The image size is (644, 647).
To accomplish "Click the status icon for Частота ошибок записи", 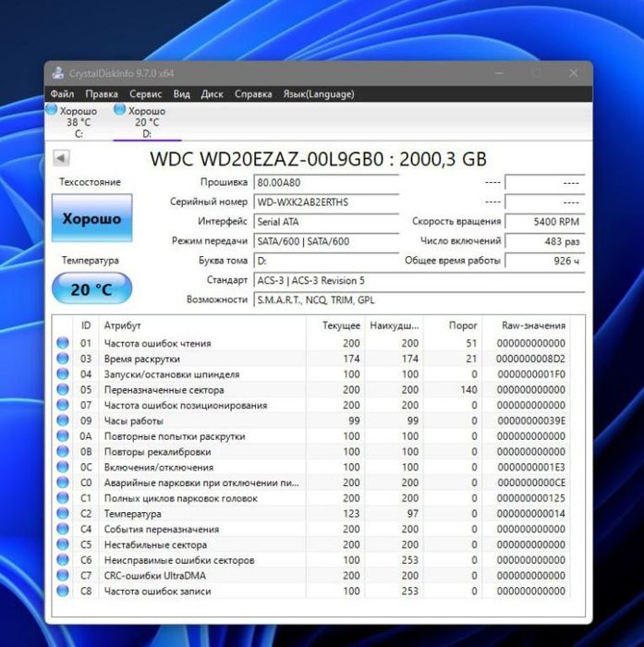I will tap(63, 591).
